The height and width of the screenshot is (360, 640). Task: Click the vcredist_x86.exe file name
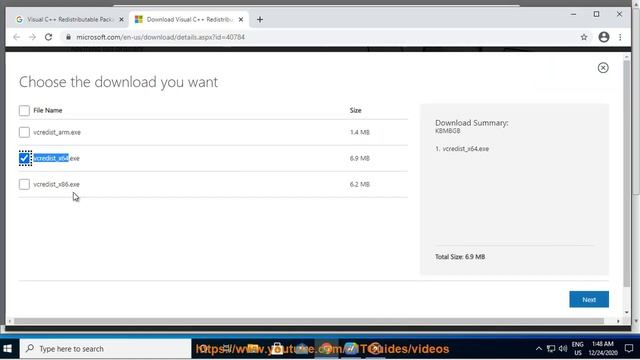(56, 184)
